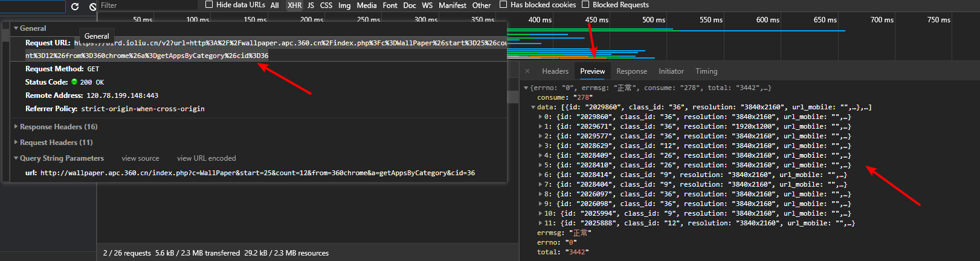The width and height of the screenshot is (980, 261).
Task: Filter requests by Other type
Action: (482, 5)
